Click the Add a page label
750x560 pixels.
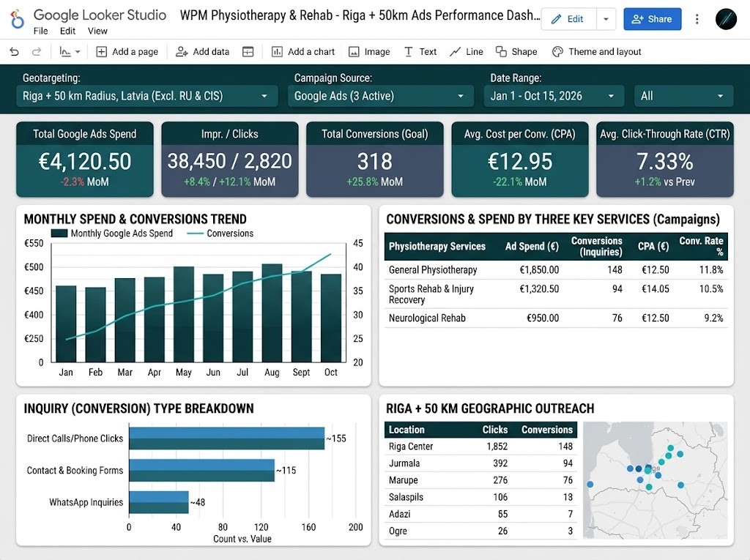[135, 52]
